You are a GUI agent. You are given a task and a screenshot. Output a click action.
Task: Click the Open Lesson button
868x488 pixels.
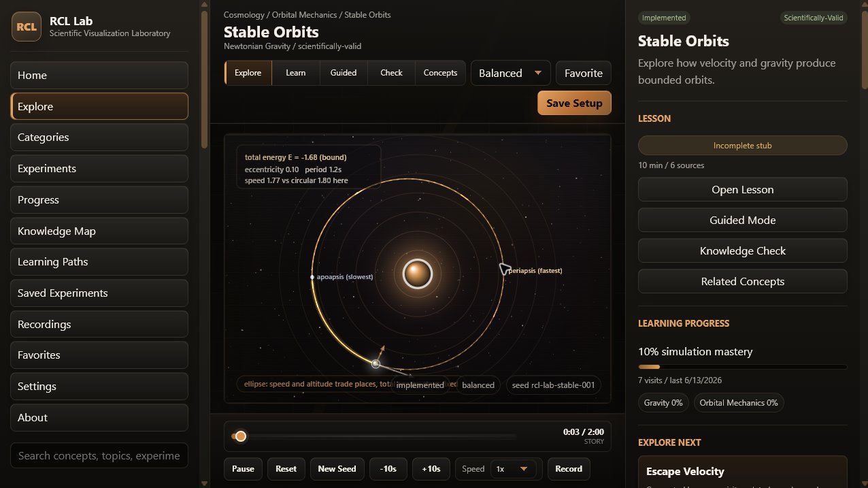[743, 189]
